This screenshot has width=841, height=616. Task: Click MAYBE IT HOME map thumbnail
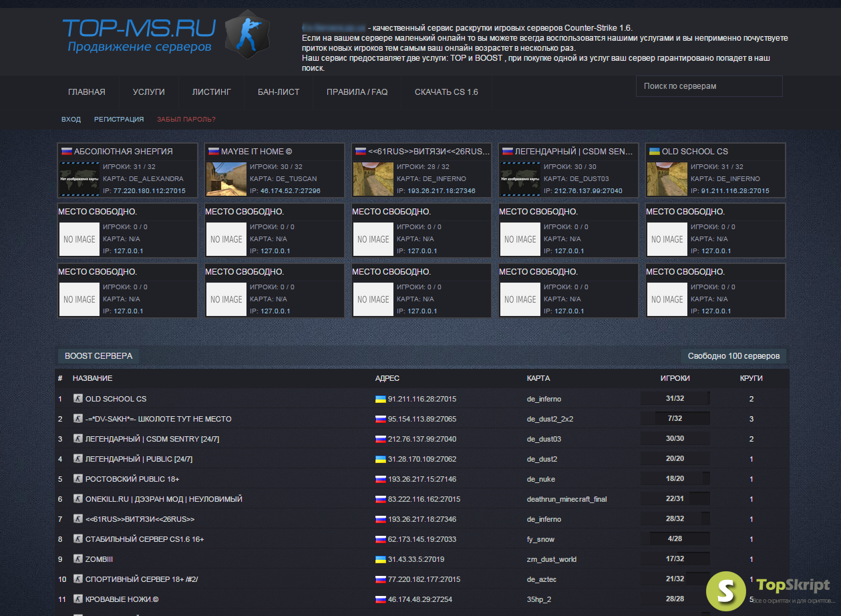point(226,178)
